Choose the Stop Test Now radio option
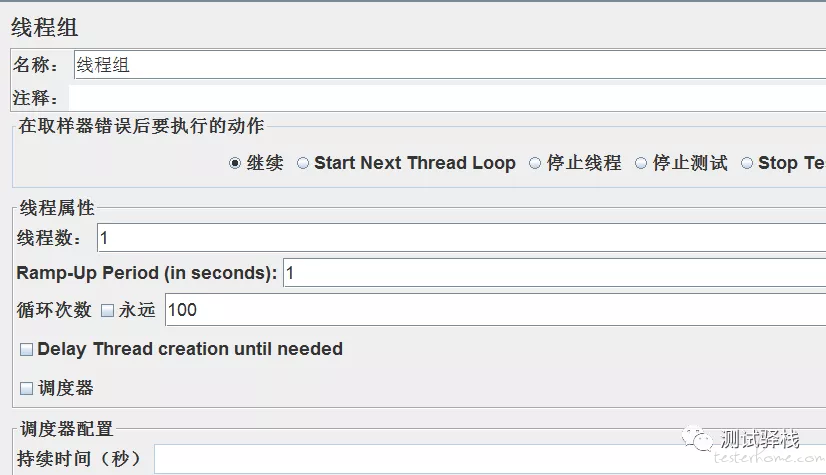This screenshot has width=826, height=475. point(747,163)
